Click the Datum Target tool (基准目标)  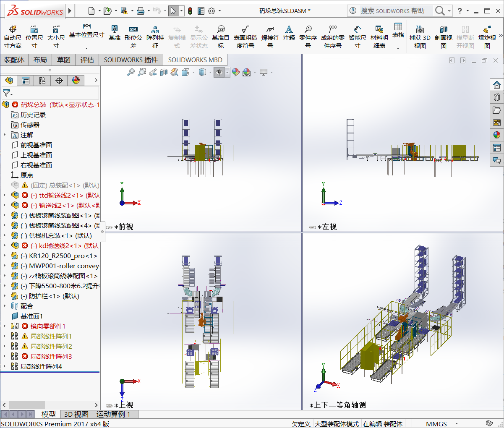click(x=221, y=37)
